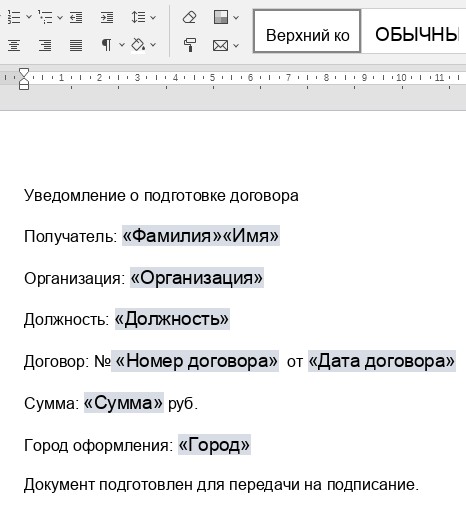Open the line spacing dropdown arrow
Image resolution: width=466 pixels, height=509 pixels.
[x=153, y=17]
